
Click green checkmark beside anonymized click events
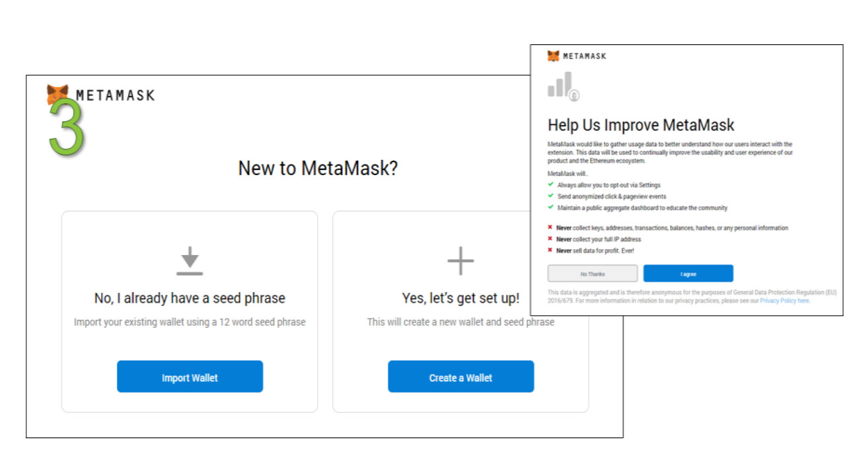tap(550, 196)
